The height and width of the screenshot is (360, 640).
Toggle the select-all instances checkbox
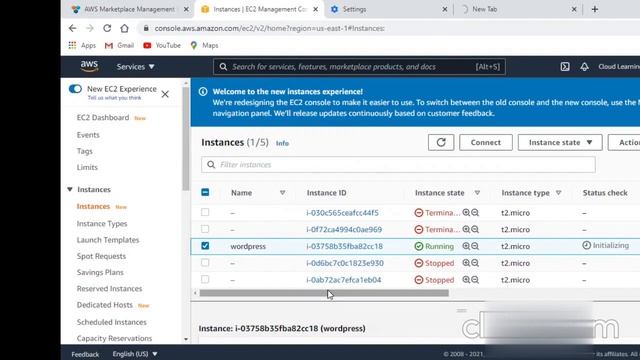[205, 192]
